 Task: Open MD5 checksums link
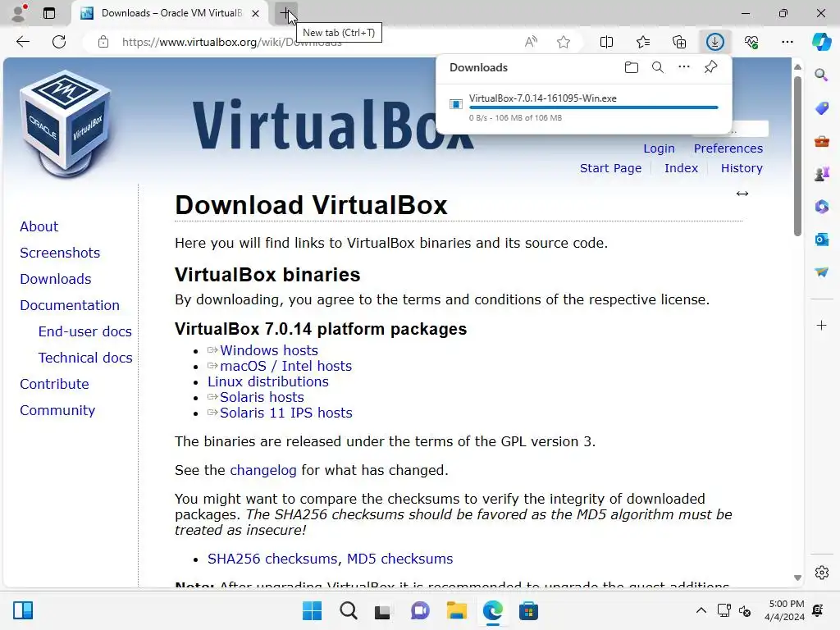[399, 559]
